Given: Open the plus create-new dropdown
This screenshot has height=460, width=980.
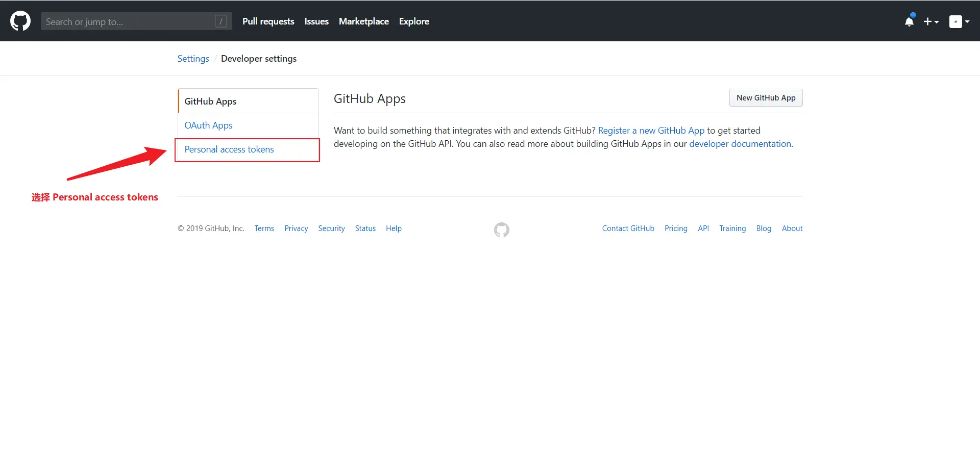Looking at the screenshot, I should tap(931, 21).
